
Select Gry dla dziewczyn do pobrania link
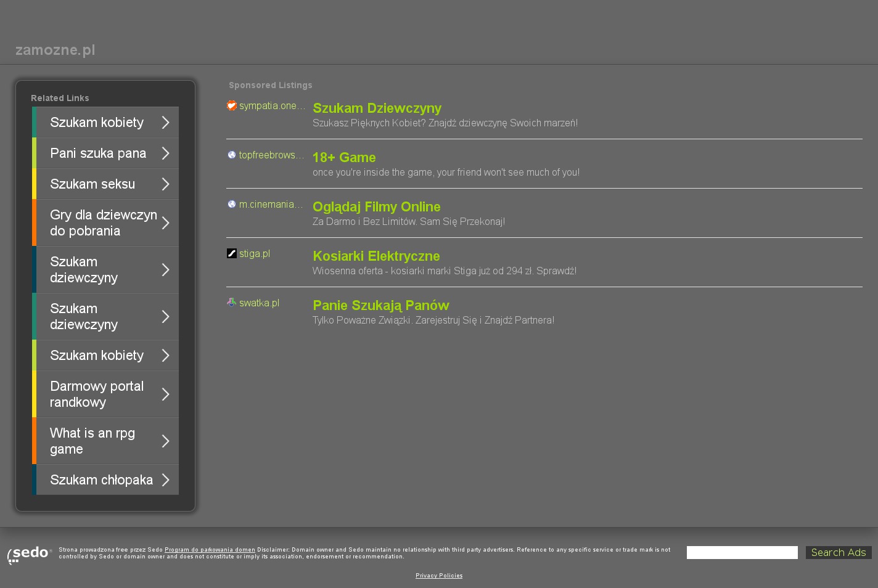tap(103, 223)
